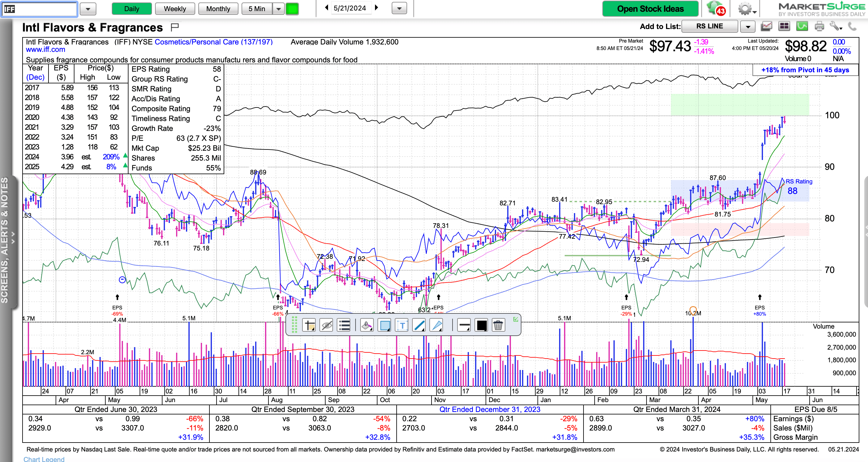Switch to the Monthly chart tab
Screen dimensions: 868x462
tap(218, 9)
